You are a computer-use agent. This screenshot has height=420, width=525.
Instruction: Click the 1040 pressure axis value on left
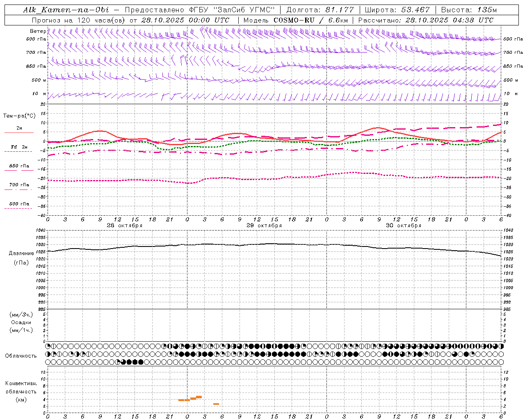[x=41, y=231]
